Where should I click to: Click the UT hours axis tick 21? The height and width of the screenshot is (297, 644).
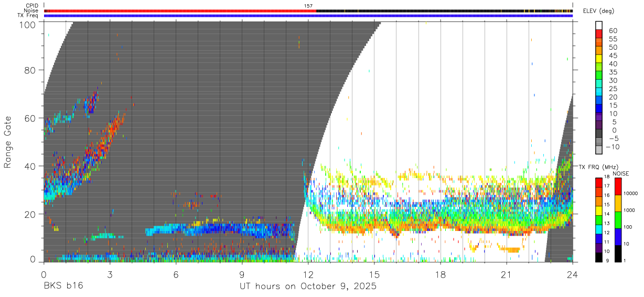coord(506,274)
